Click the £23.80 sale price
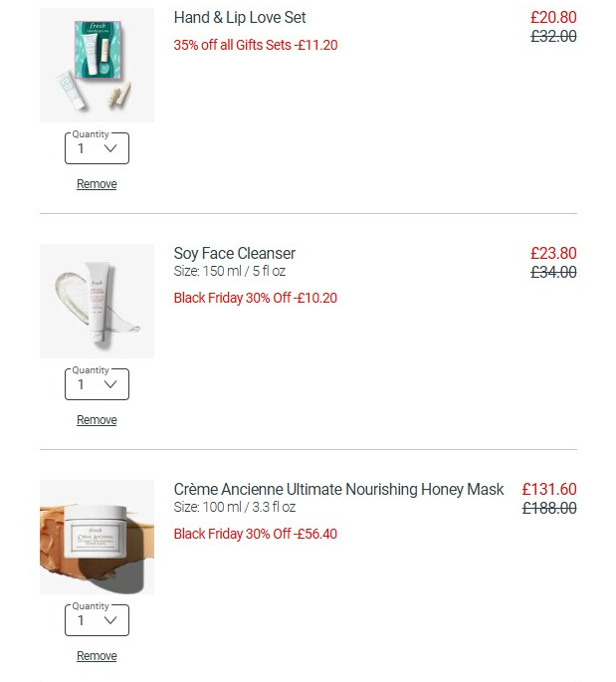Image resolution: width=616 pixels, height=682 pixels. [553, 253]
